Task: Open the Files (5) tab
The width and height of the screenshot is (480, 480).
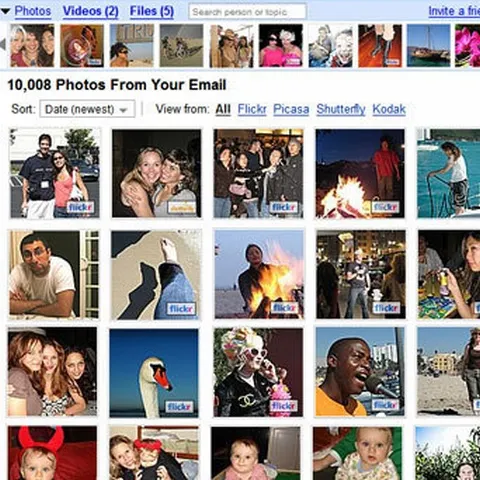Action: [152, 11]
